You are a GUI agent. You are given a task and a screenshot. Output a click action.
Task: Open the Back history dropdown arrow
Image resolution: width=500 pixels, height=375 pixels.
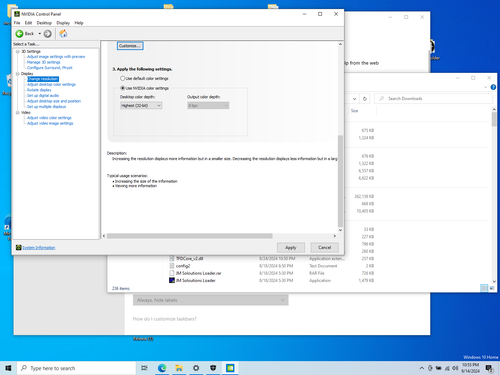pyautogui.click(x=39, y=34)
